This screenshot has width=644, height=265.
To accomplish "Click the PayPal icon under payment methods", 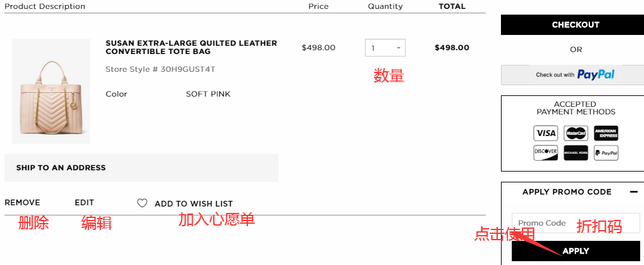I will [x=606, y=153].
